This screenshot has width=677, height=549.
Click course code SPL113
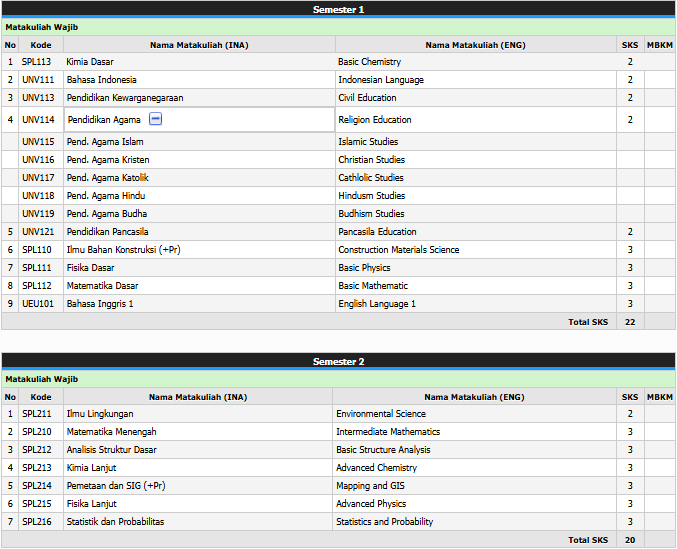[36, 62]
